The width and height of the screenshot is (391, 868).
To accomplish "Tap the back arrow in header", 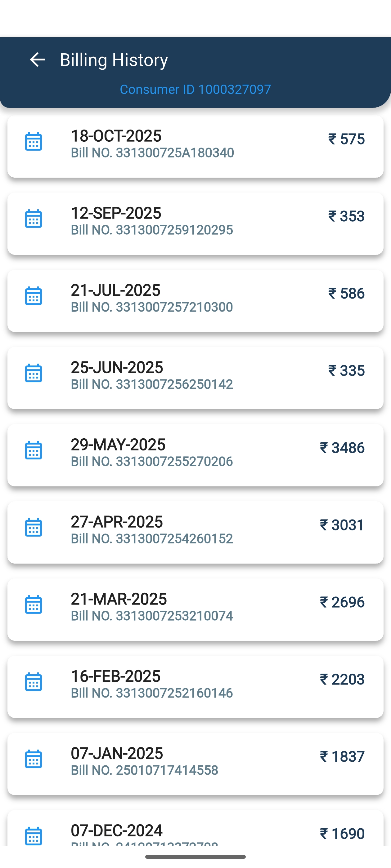I will 37,60.
